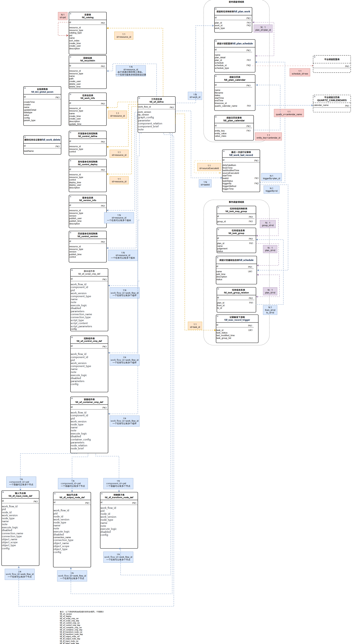Collapse the fdl_recyclebin table
Image resolution: width=353 pixels, height=644 pixels.
(70, 57)
